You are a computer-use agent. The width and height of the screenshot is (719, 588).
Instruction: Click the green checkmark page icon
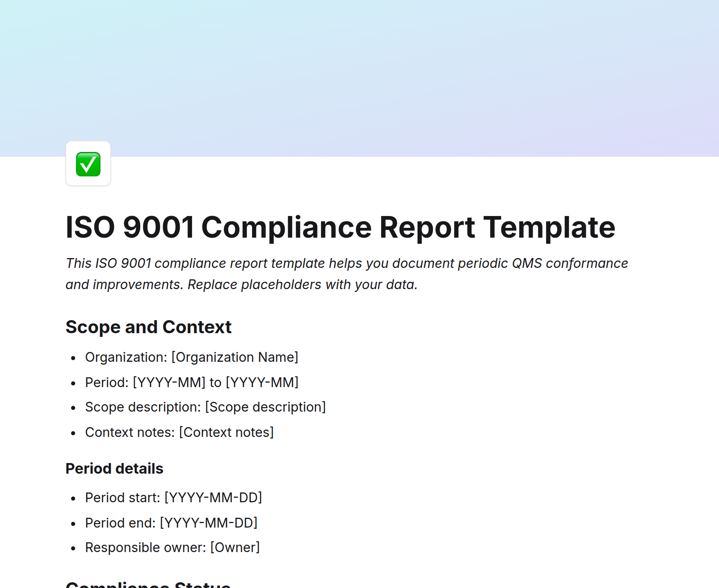pyautogui.click(x=88, y=164)
